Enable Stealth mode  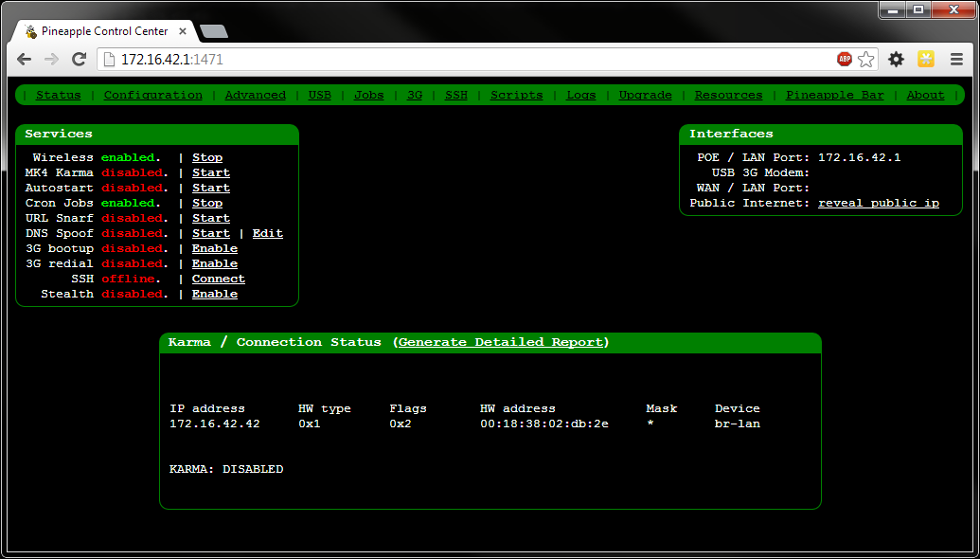point(214,294)
